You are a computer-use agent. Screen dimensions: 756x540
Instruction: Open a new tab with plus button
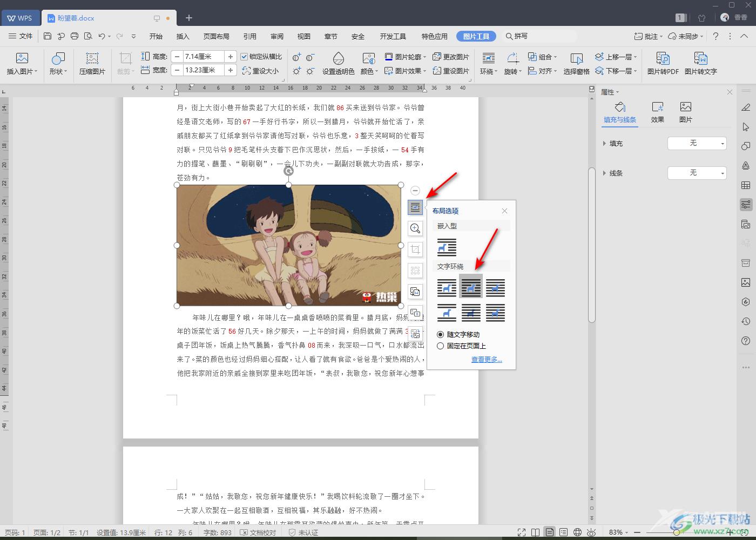tap(189, 18)
